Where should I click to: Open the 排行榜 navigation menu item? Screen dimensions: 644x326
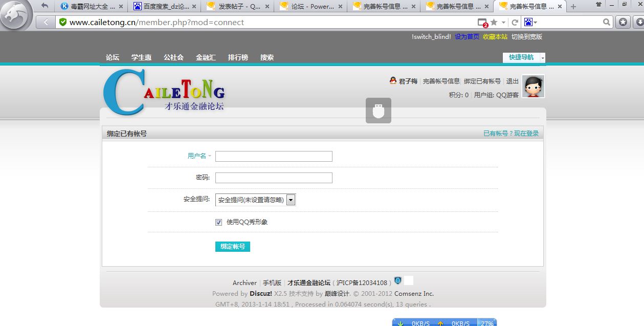[x=238, y=57]
